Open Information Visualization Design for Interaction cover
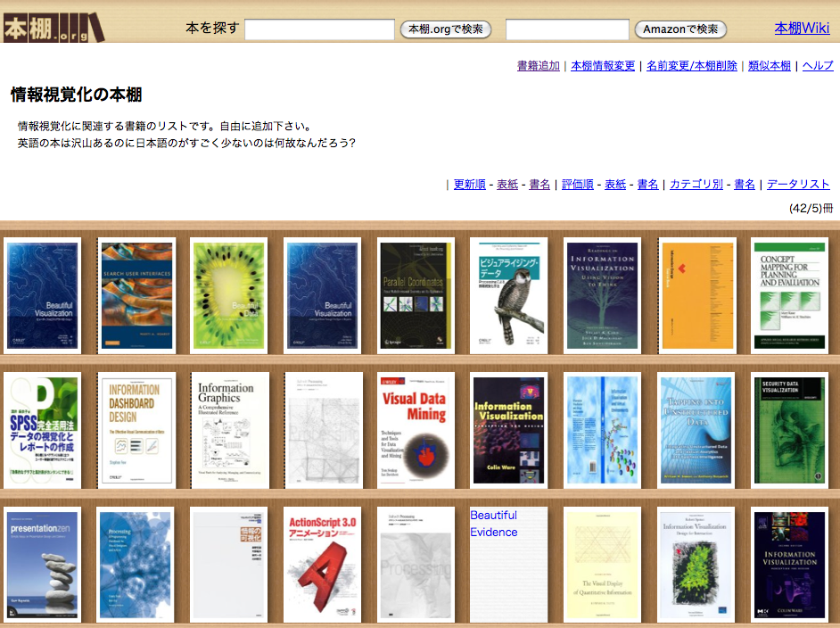The height and width of the screenshot is (628, 840). [x=696, y=565]
